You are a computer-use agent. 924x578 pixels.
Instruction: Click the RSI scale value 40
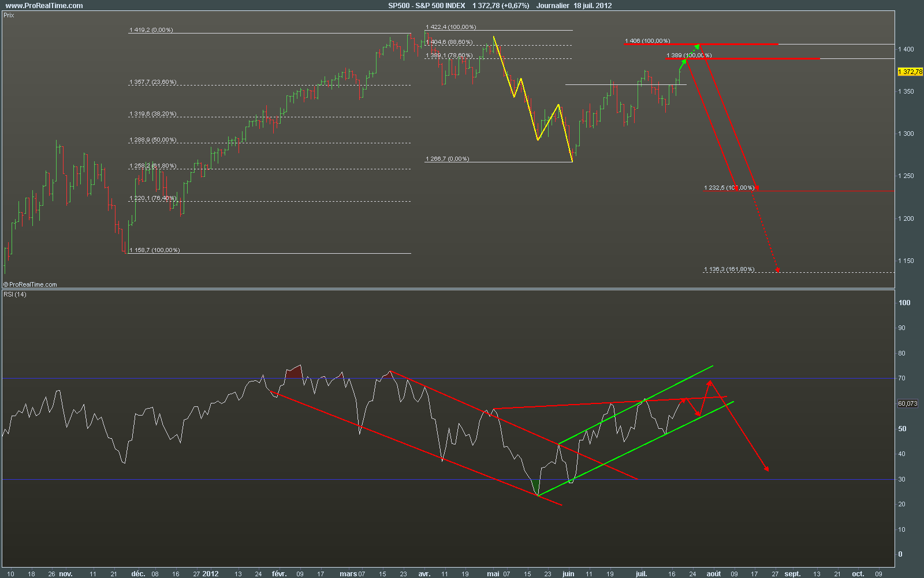pyautogui.click(x=902, y=454)
